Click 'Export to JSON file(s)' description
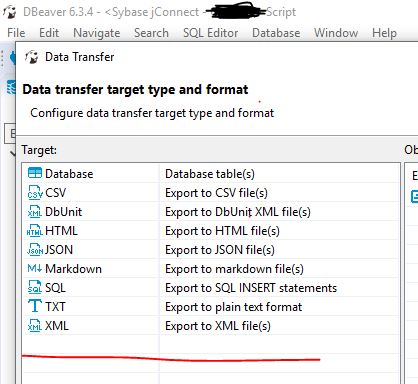The image size is (418, 384). point(220,250)
